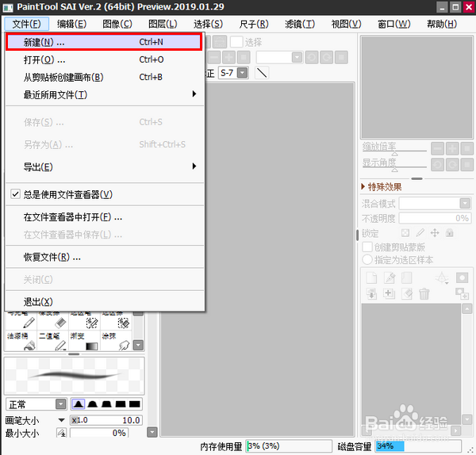The height and width of the screenshot is (455, 476).
Task: Click the brush size x1.0 slider
Action: pyautogui.click(x=106, y=420)
